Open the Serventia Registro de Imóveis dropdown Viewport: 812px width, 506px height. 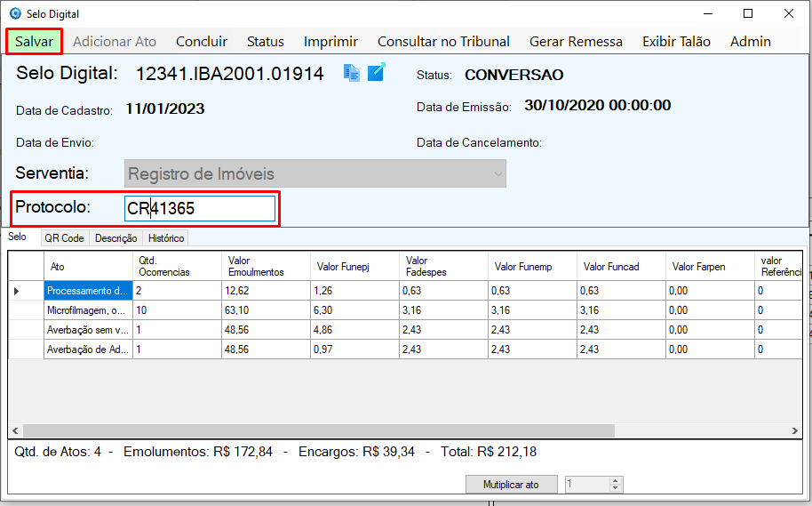click(314, 173)
